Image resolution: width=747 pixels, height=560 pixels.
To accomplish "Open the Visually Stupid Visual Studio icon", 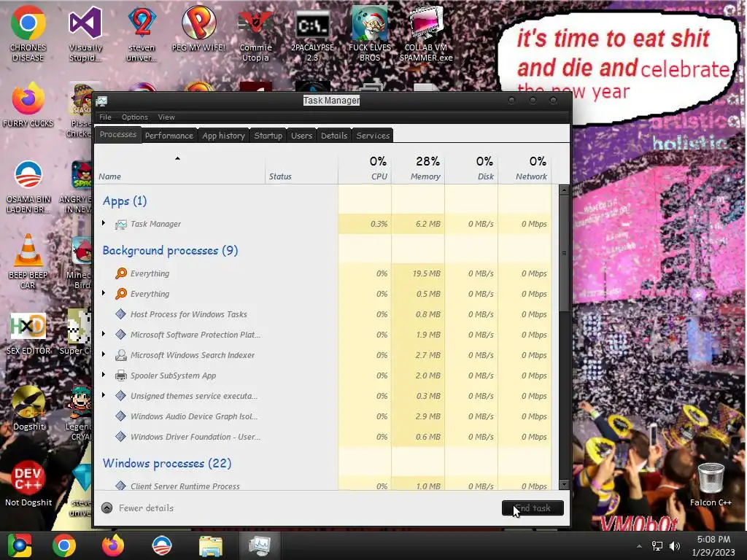I will (x=85, y=34).
